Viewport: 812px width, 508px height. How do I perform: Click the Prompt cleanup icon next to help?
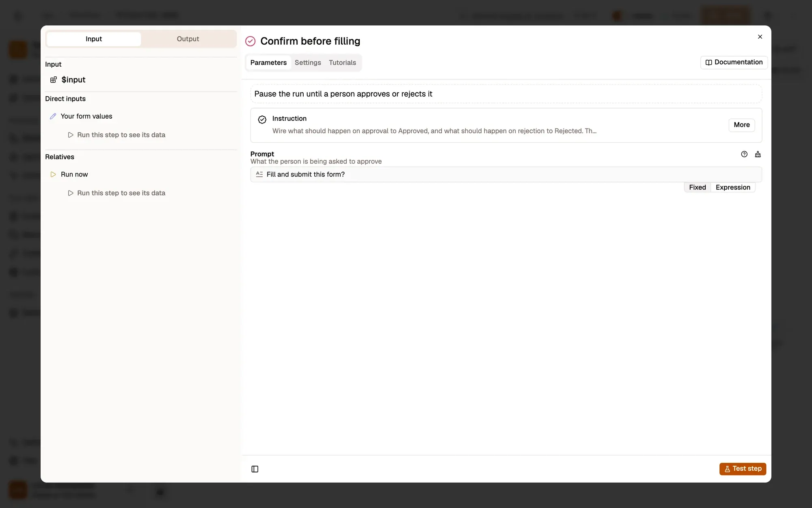coord(758,154)
